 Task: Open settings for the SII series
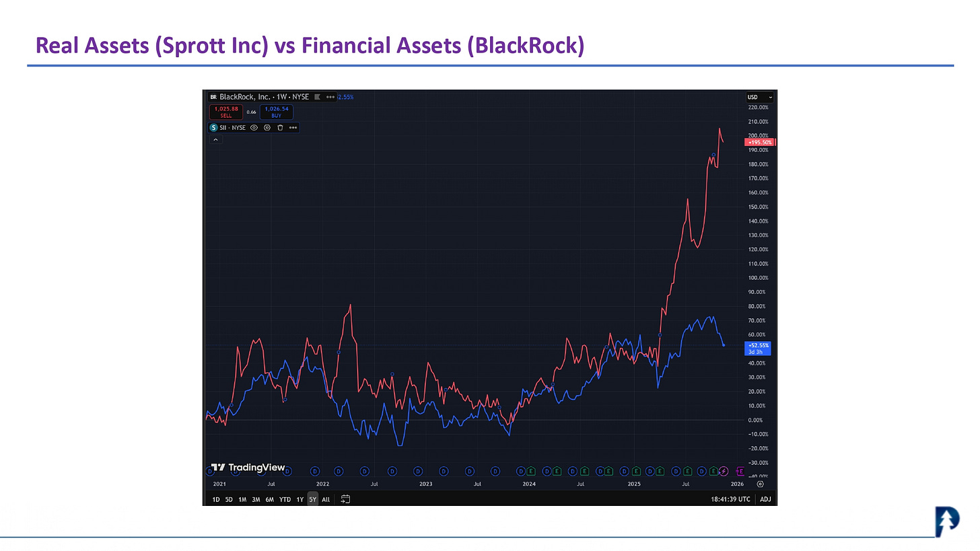pyautogui.click(x=267, y=127)
